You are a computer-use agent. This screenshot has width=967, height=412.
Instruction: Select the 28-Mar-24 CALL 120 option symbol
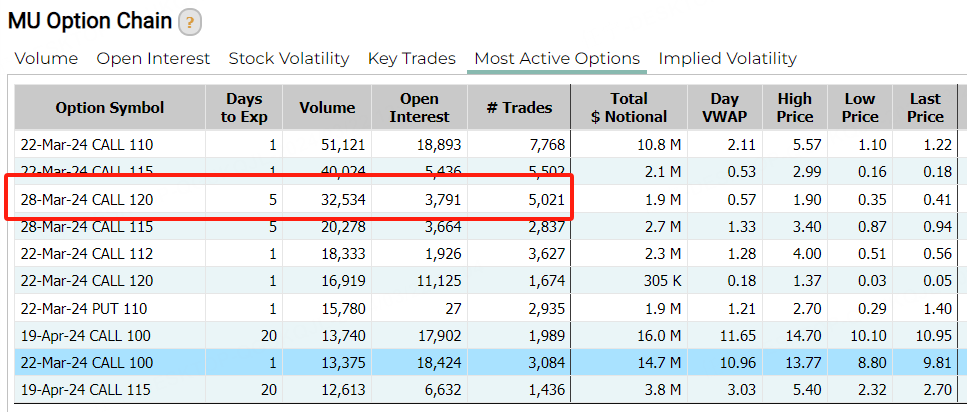(87, 200)
